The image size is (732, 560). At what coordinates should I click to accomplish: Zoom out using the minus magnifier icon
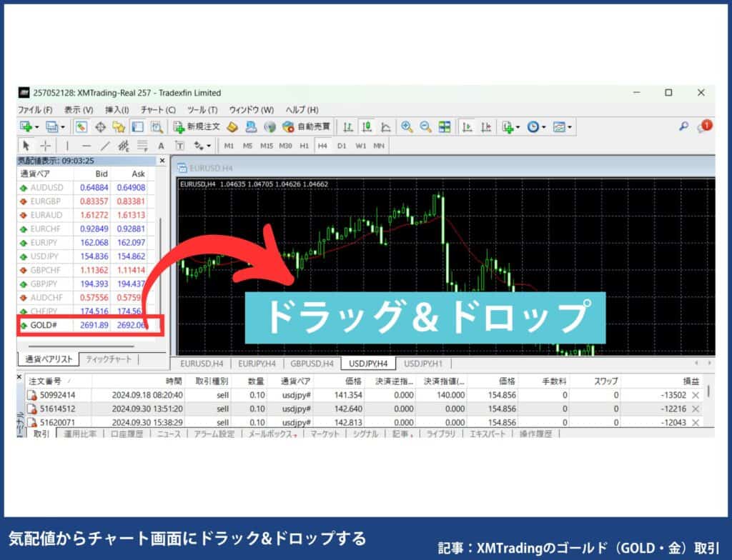(x=425, y=127)
